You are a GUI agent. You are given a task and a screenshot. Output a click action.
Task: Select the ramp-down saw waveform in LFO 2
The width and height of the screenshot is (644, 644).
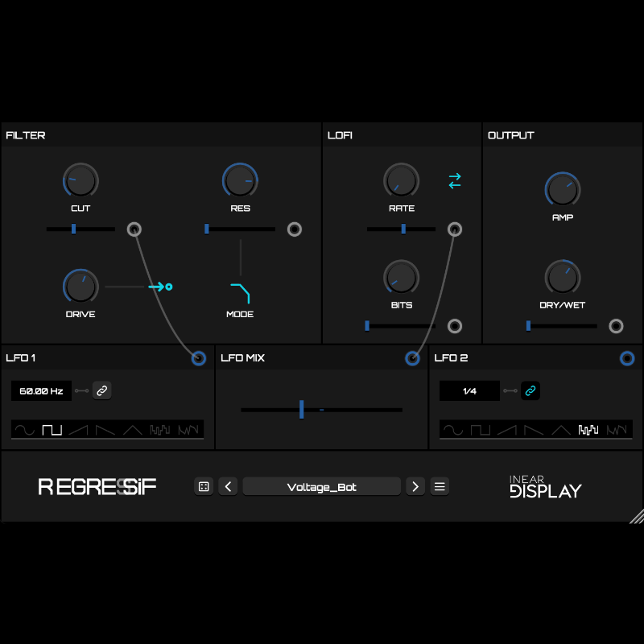pos(534,430)
